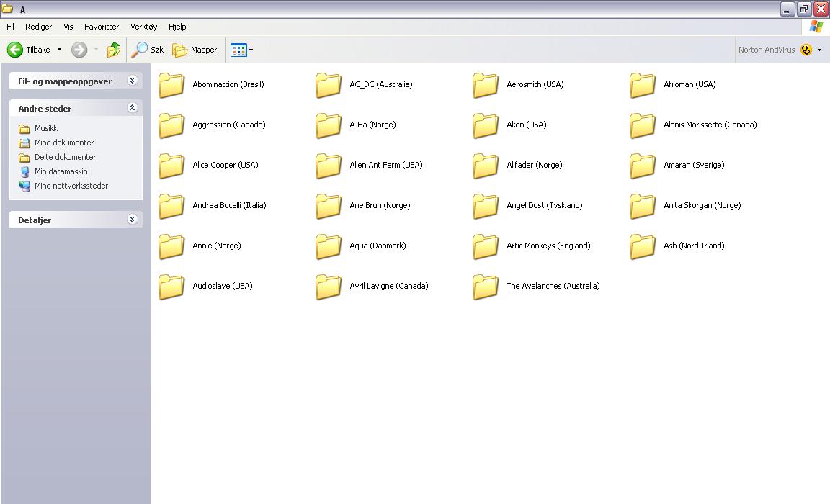Click the Artic Monkeys (England) label

[x=548, y=246]
